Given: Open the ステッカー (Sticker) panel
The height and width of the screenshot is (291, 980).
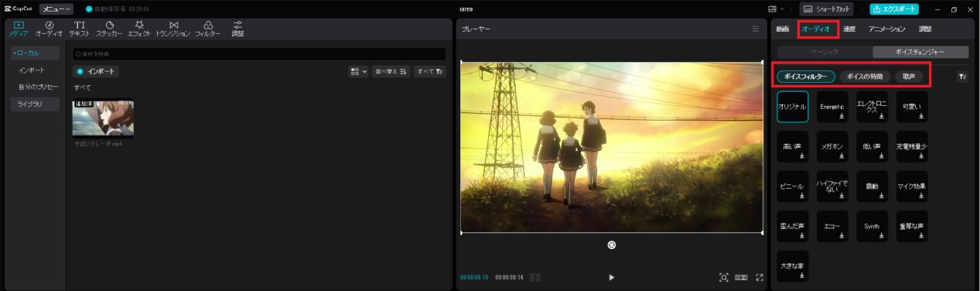Looking at the screenshot, I should [109, 29].
